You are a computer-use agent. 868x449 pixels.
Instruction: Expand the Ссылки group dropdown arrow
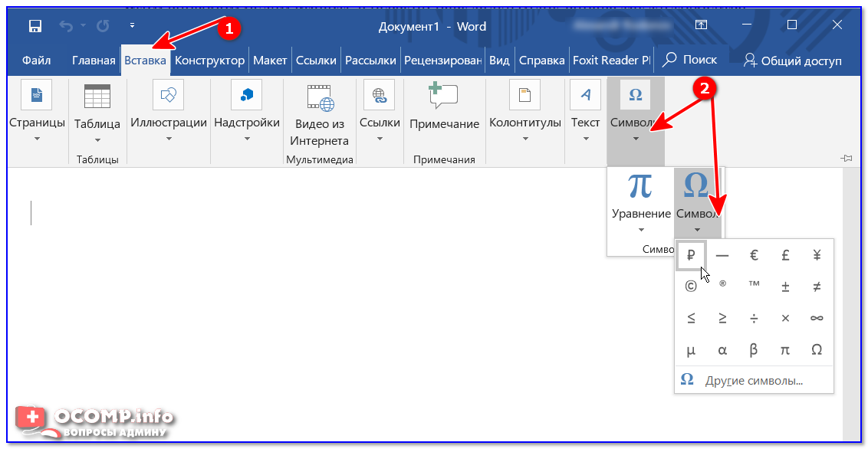coord(380,139)
